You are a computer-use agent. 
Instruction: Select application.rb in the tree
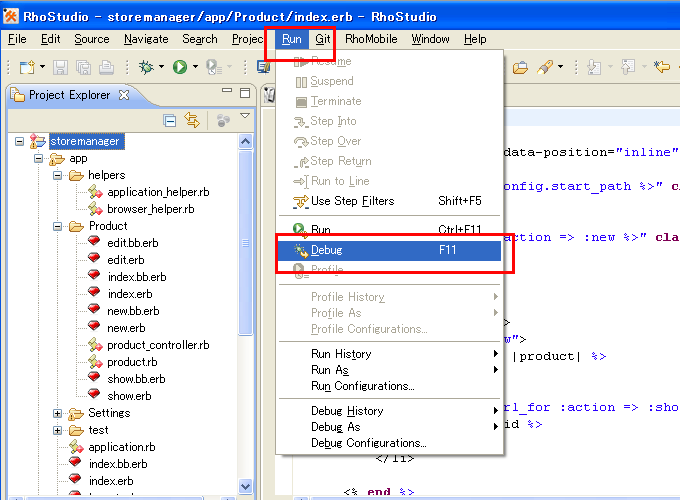pyautogui.click(x=122, y=447)
